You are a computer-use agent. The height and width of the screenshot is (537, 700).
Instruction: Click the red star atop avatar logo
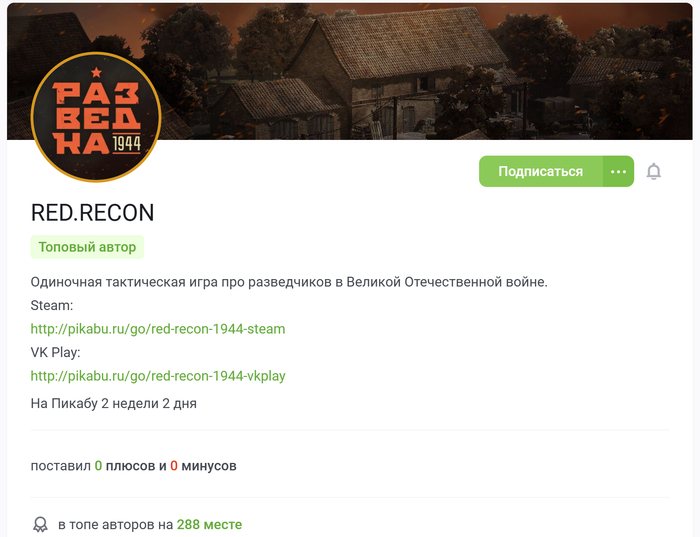coord(96,72)
